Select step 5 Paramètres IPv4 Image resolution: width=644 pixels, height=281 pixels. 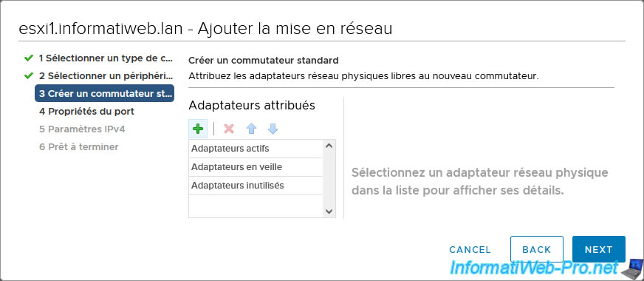pyautogui.click(x=82, y=129)
